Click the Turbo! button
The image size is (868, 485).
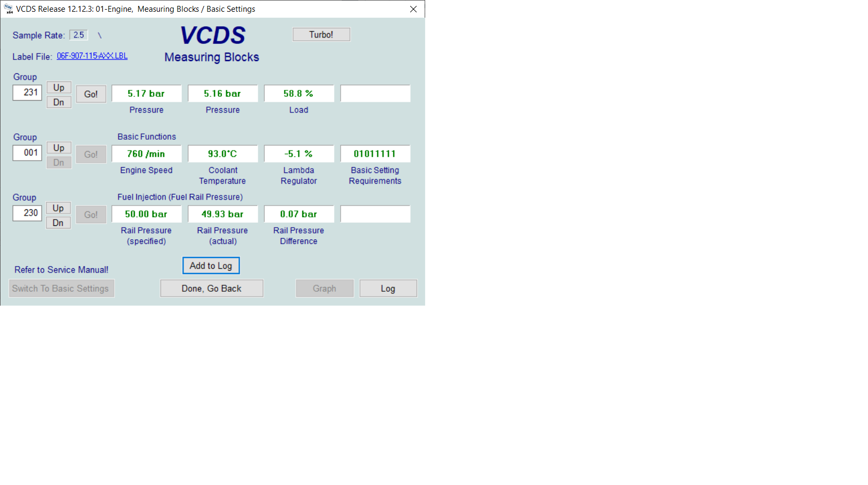click(x=321, y=35)
